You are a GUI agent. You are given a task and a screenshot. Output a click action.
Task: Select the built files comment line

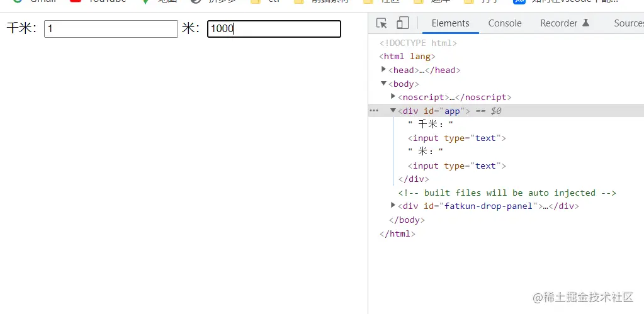pyautogui.click(x=507, y=193)
